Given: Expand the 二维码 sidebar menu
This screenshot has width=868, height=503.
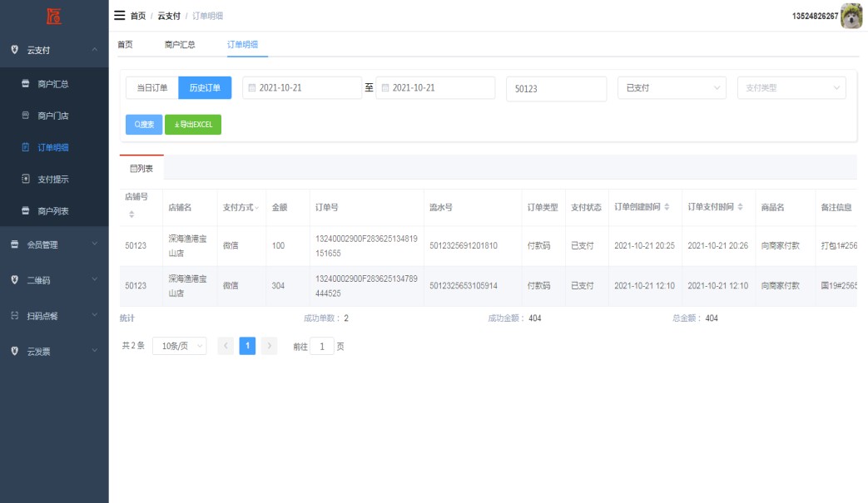Looking at the screenshot, I should [x=54, y=280].
